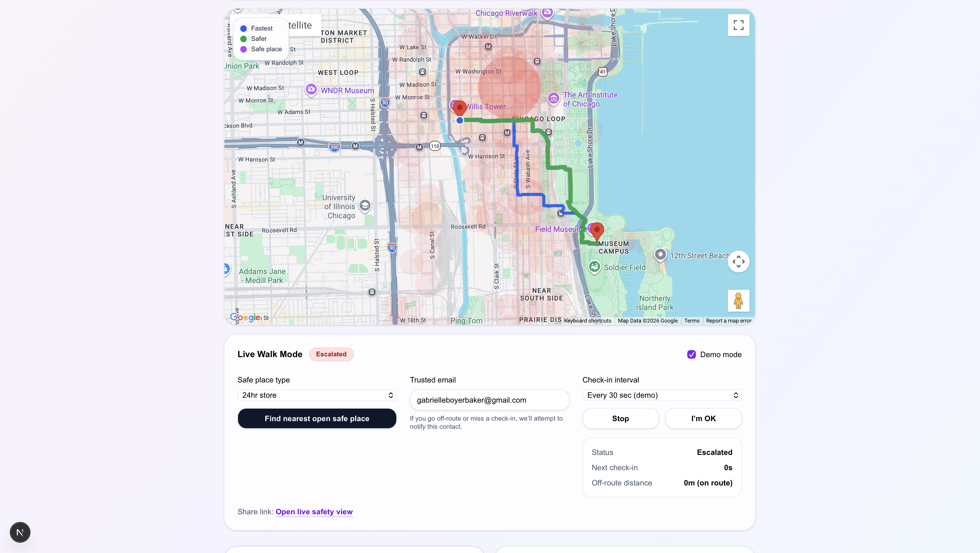Screen dimensions: 980x553
Task: Click the Trusted email input field
Action: tap(489, 400)
